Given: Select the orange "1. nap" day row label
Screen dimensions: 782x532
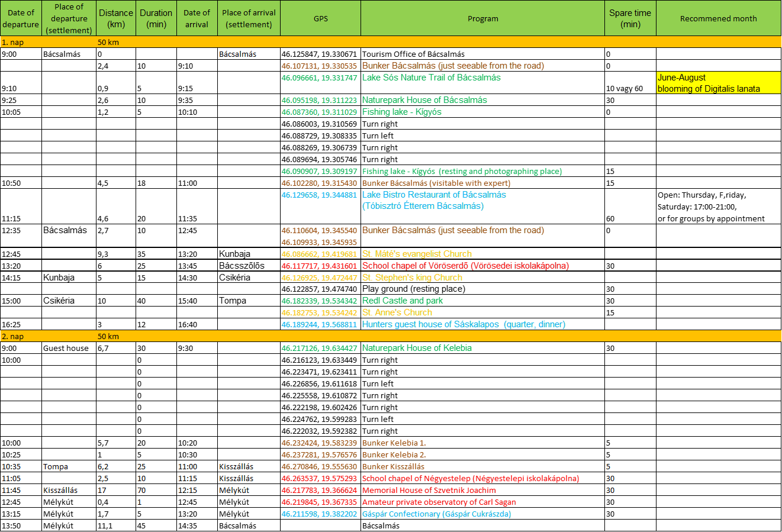Looking at the screenshot, I should click(x=13, y=43).
